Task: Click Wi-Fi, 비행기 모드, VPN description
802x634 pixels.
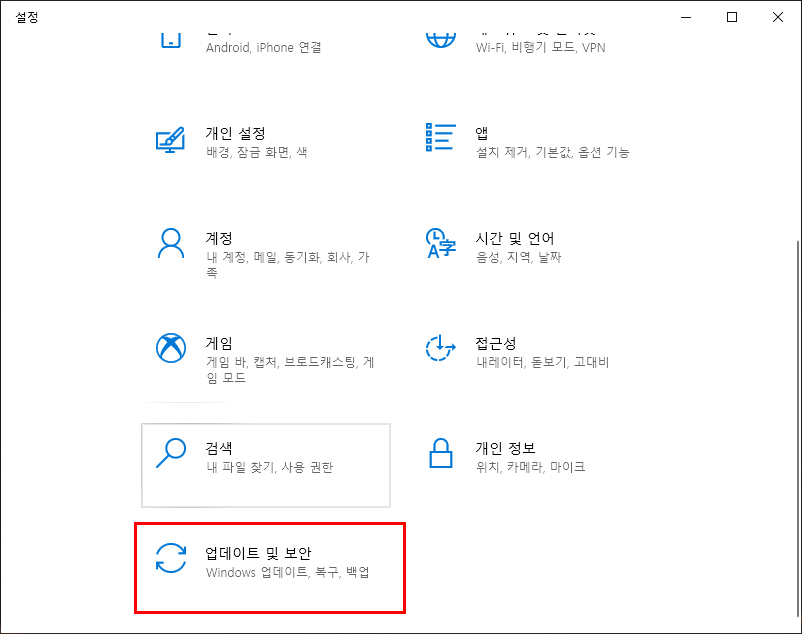Action: click(541, 48)
